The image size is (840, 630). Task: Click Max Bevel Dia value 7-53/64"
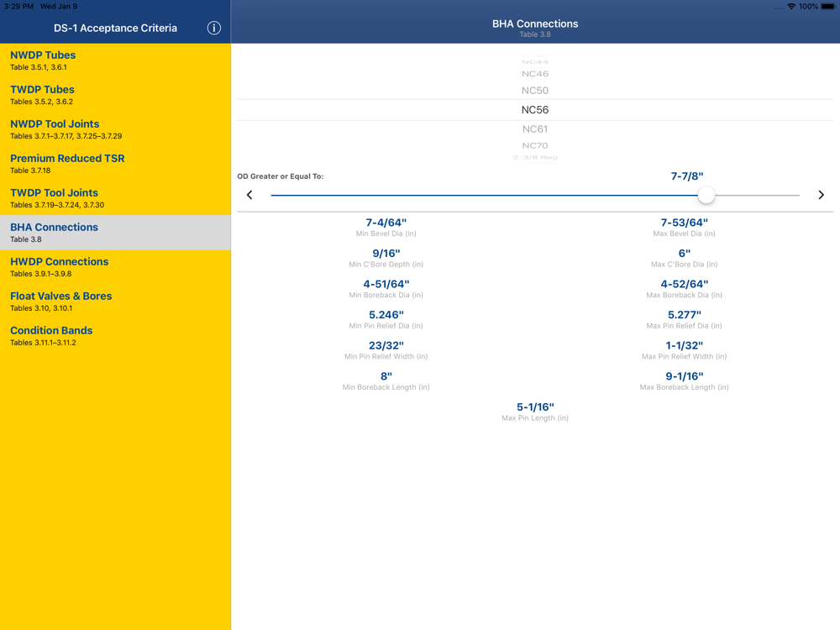click(684, 223)
